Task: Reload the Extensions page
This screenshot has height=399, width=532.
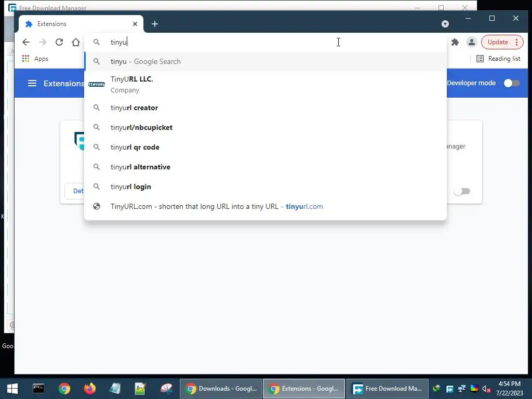Action: [59, 42]
